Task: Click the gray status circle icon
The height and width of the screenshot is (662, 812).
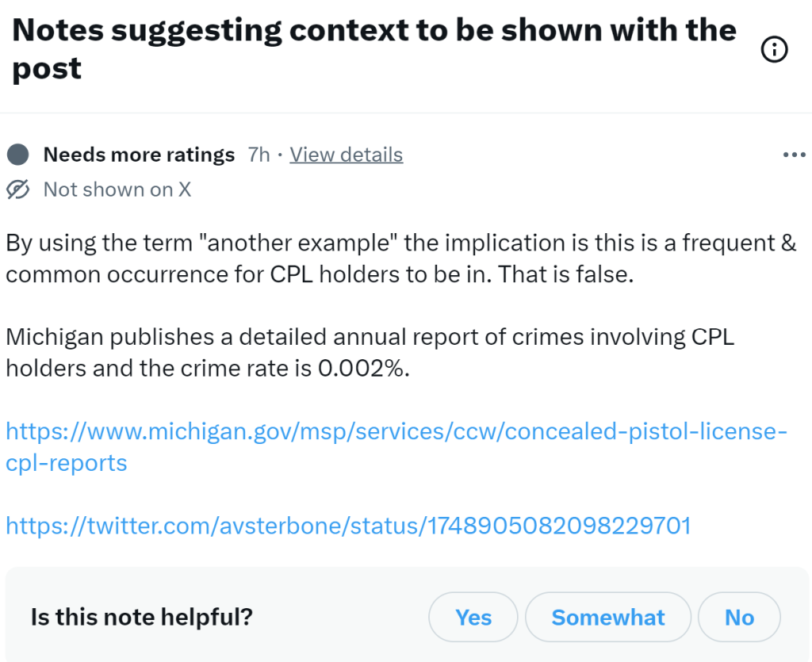Action: tap(17, 155)
